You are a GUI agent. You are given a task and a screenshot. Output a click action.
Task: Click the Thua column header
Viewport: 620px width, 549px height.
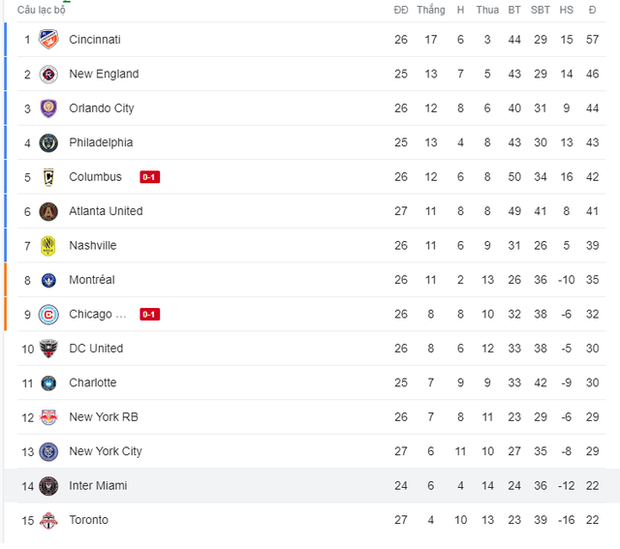point(487,10)
